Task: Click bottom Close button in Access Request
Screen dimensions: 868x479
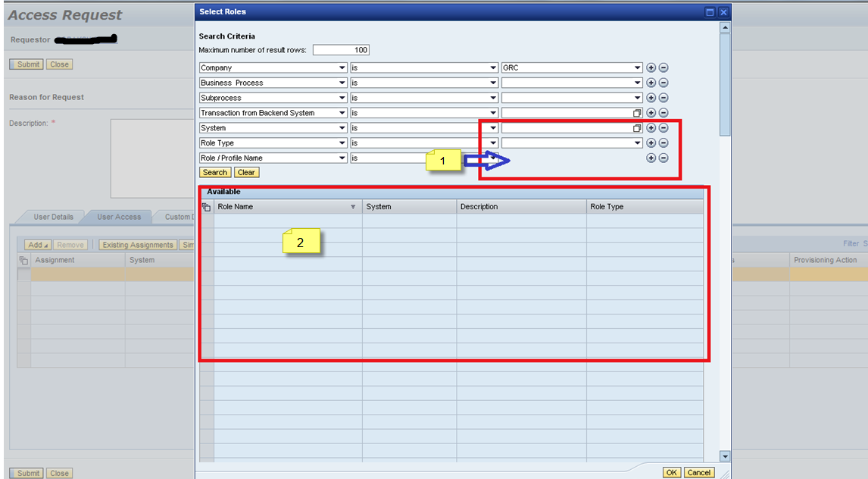Action: (59, 474)
